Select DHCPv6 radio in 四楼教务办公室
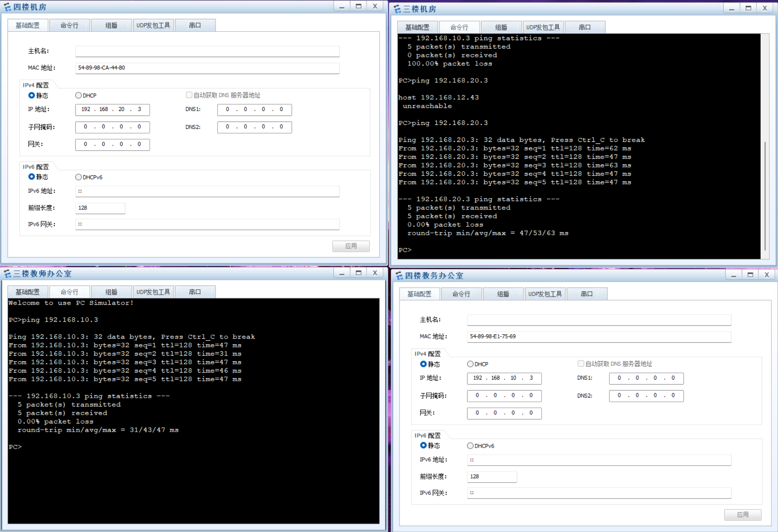Image resolution: width=778 pixels, height=532 pixels. (x=470, y=446)
